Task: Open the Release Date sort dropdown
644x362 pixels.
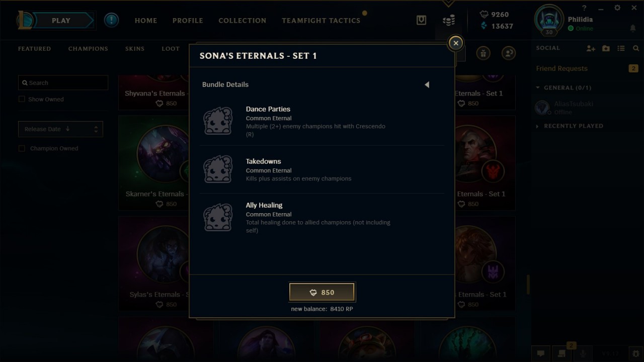Action: point(60,129)
